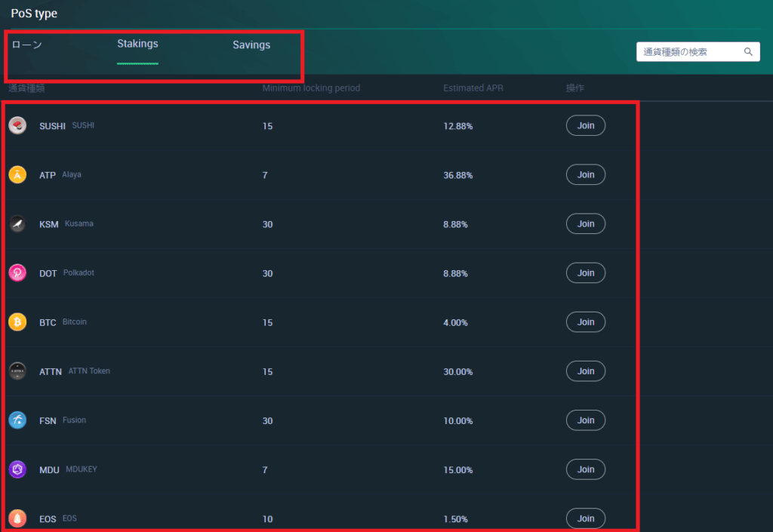This screenshot has height=532, width=773.
Task: Click the 10.00% APR value
Action: tap(458, 421)
